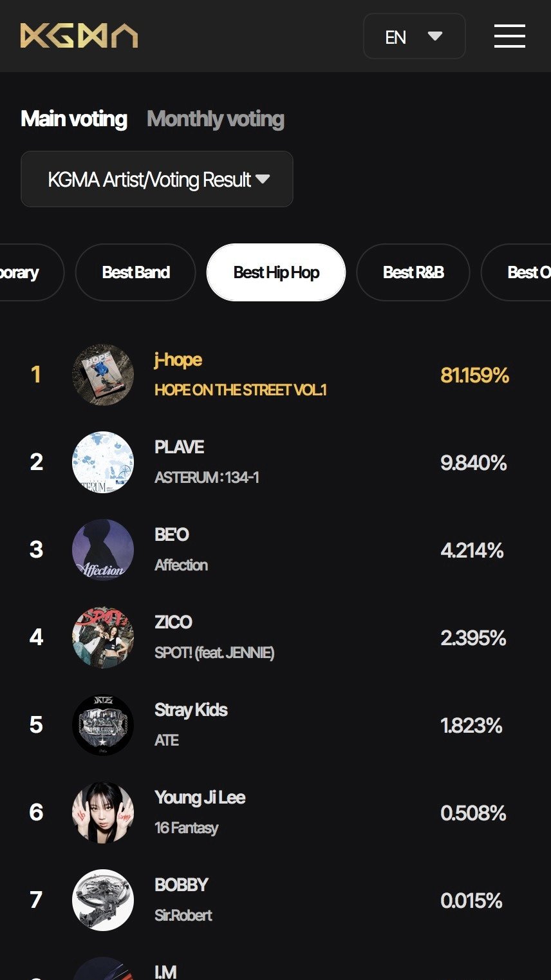Image resolution: width=551 pixels, height=980 pixels.
Task: Click the KGMA logo
Action: [79, 36]
